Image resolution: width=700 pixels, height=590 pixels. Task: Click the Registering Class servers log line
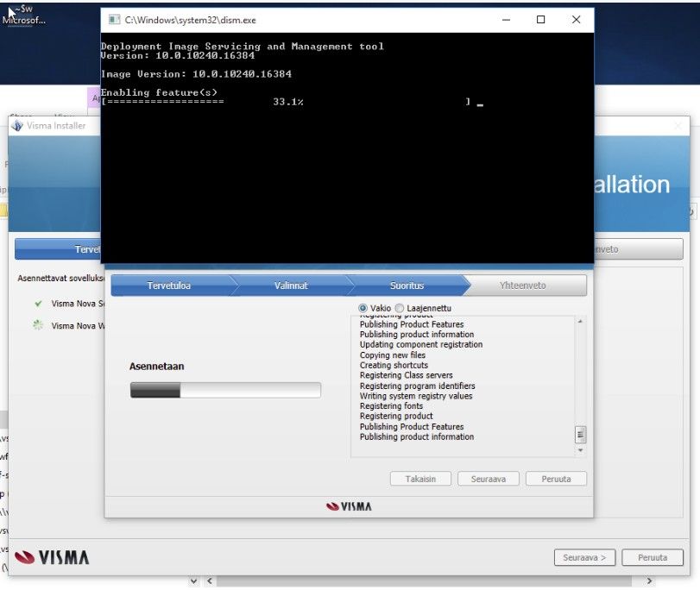(407, 375)
